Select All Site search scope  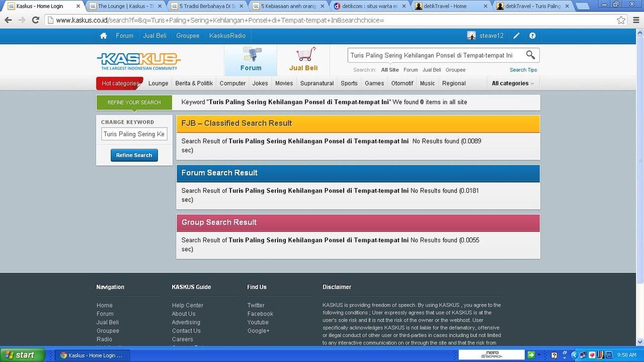coord(390,70)
